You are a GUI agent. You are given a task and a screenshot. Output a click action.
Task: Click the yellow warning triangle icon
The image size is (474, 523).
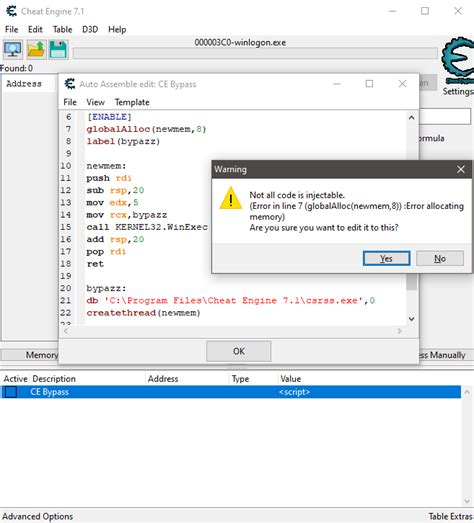click(x=230, y=199)
